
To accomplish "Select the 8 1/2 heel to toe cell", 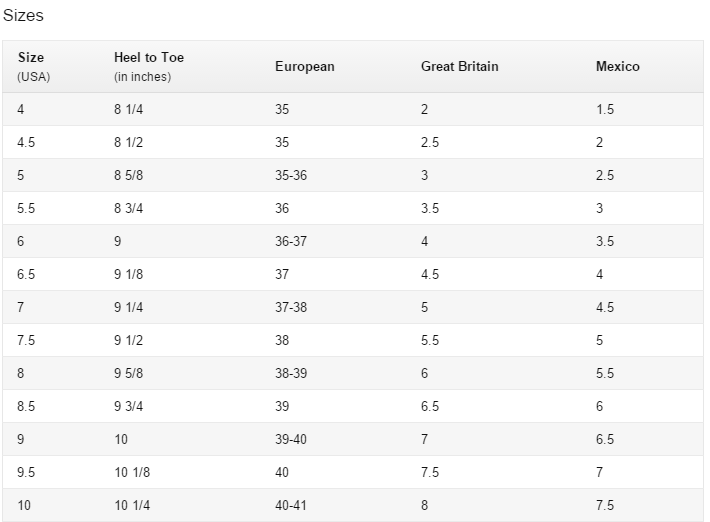I will point(128,143).
